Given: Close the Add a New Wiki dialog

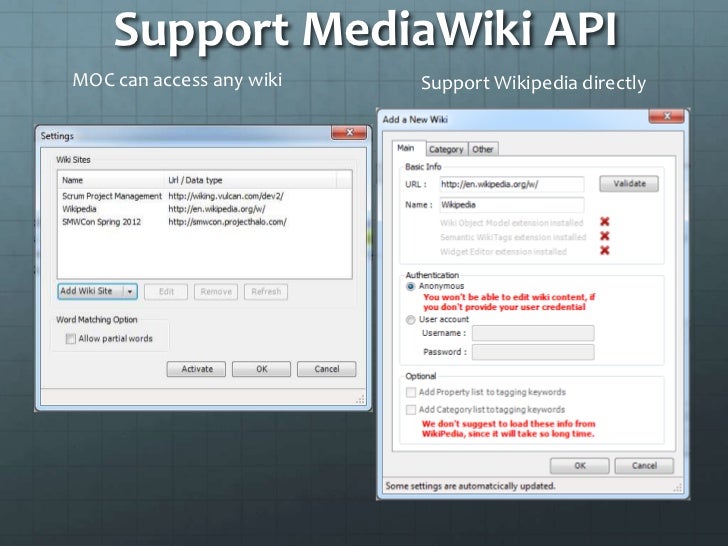Looking at the screenshot, I should [x=667, y=116].
